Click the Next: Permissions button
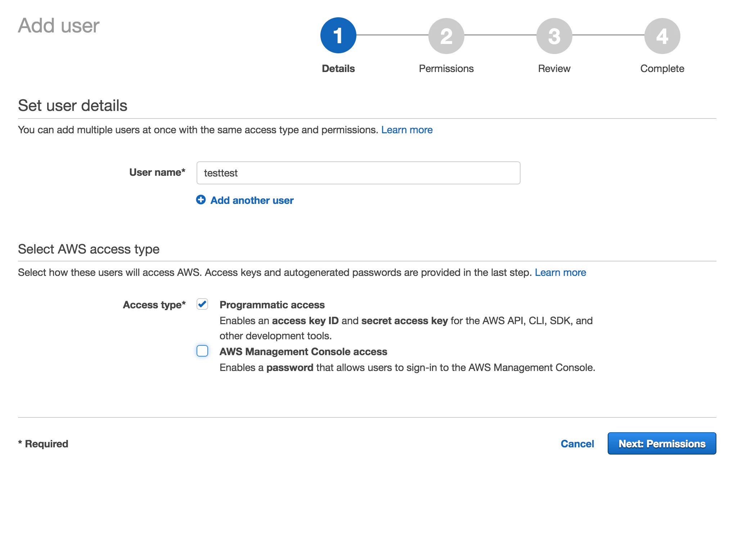 coord(662,443)
